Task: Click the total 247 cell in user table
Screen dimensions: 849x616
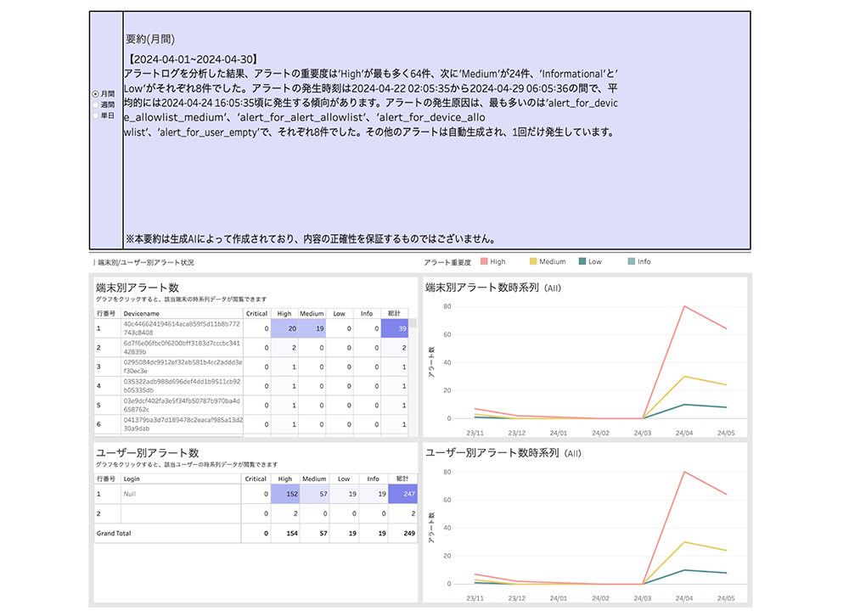Action: (x=402, y=493)
